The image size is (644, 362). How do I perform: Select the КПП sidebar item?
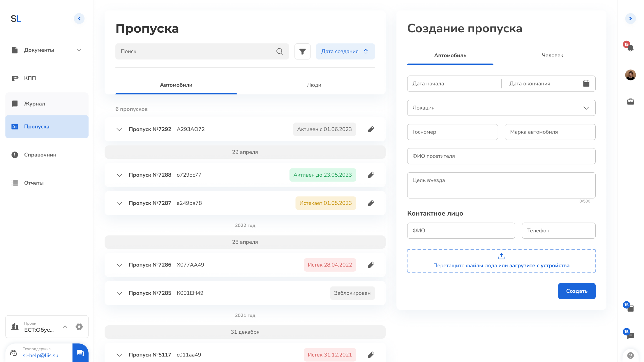[30, 78]
